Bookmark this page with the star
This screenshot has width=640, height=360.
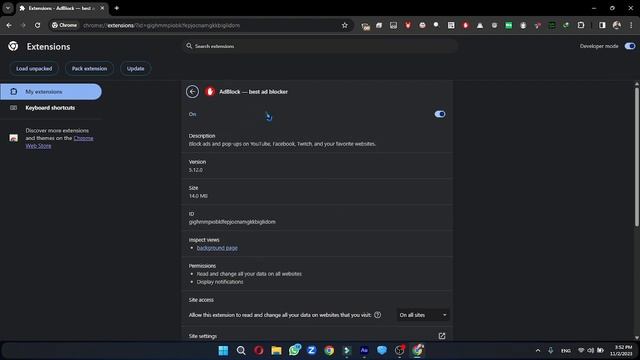click(x=344, y=25)
